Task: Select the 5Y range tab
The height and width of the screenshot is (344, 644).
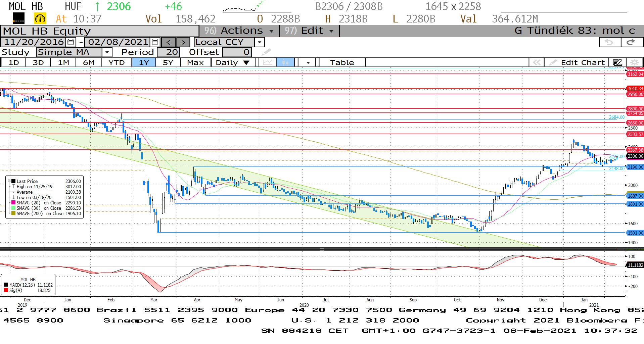Action: point(168,62)
